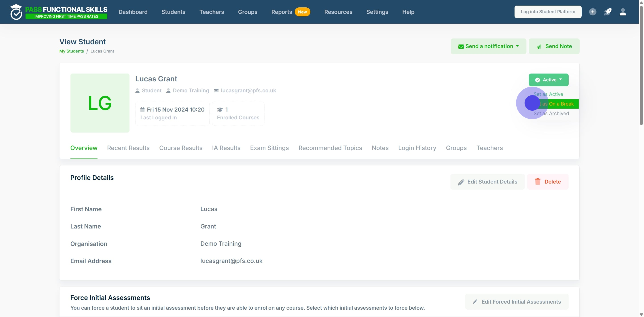Viewport: 644px width, 317px height.
Task: Click pencil icon on Edit Student Details
Action: pos(461,182)
